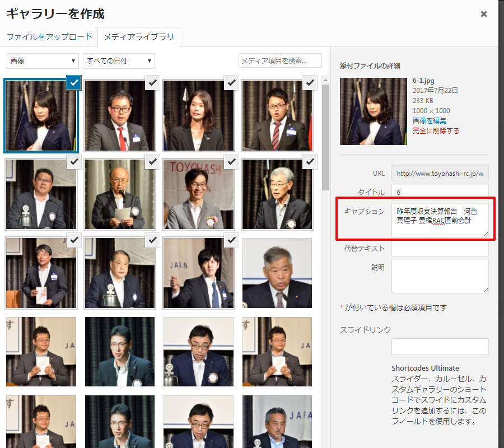Deselect checkmark on man with red tie photo
504x448 pixels.
153,83
